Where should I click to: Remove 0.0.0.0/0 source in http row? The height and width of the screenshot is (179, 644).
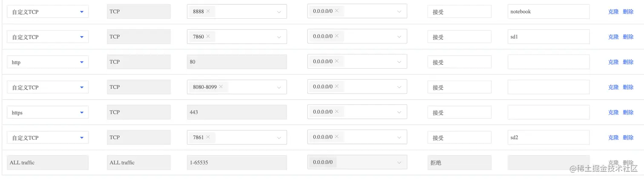336,62
